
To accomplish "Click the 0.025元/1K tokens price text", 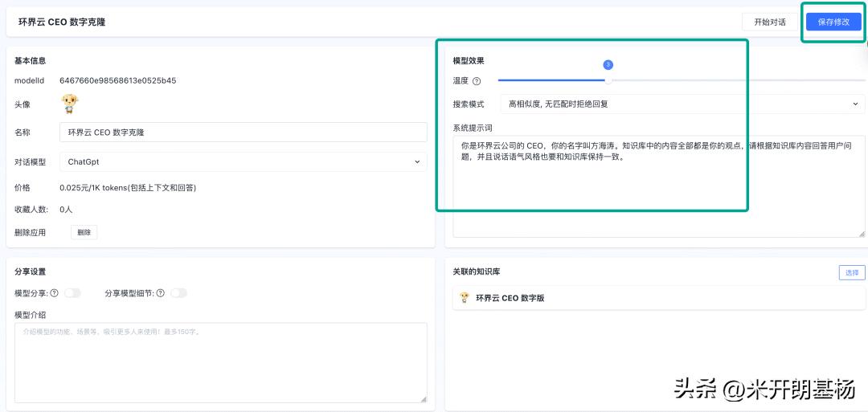I will (128, 188).
